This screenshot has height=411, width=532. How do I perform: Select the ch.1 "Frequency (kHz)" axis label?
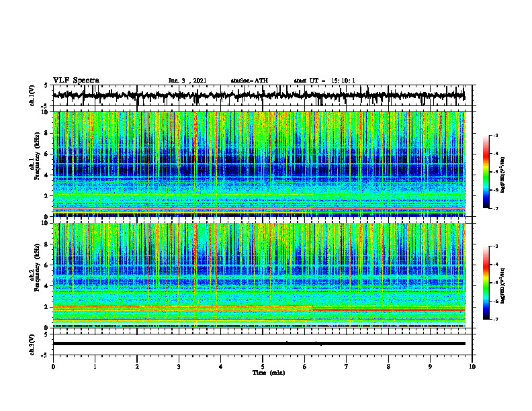click(37, 156)
